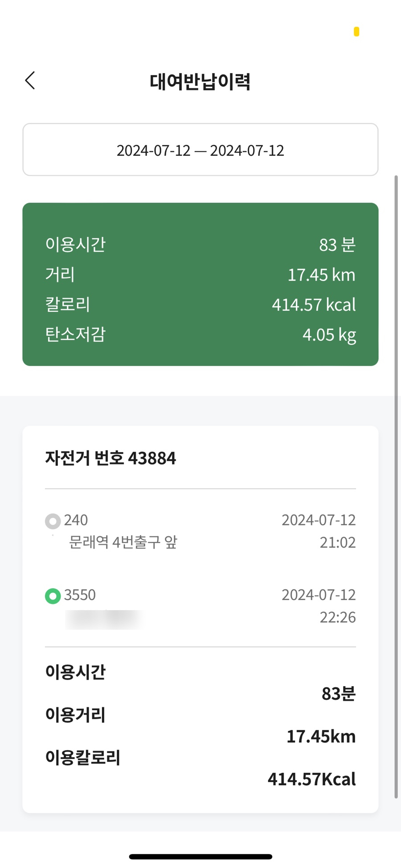Tap the back arrow icon
Screen dimensions: 401x868
30,81
